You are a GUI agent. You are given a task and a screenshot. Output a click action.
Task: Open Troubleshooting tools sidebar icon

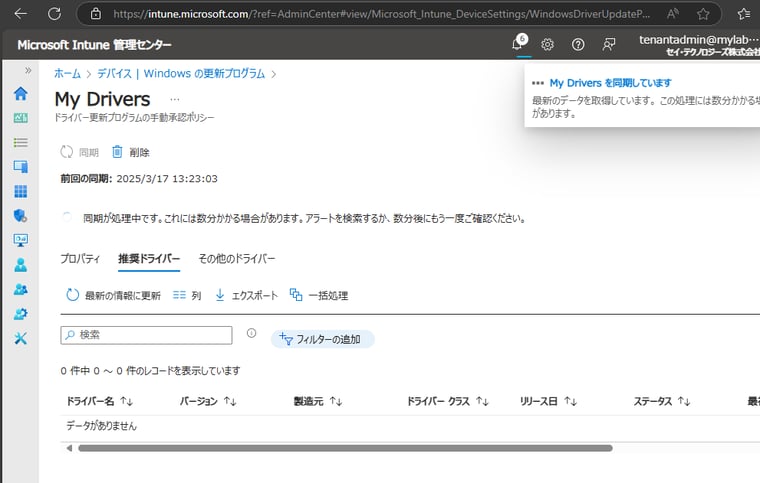(x=20, y=338)
